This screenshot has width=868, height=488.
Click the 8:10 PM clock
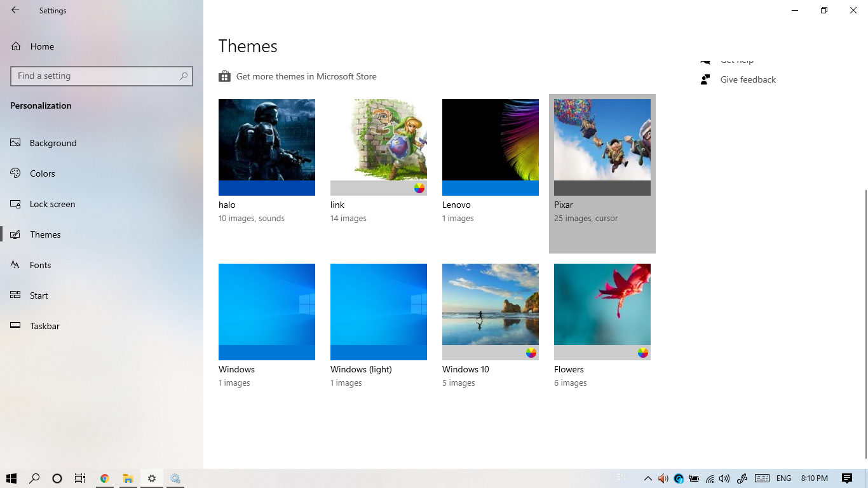(815, 478)
